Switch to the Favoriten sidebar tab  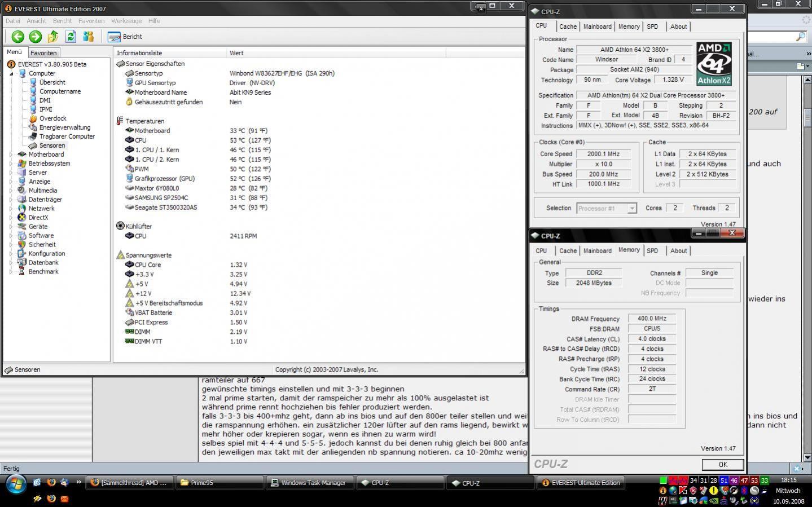pos(43,52)
